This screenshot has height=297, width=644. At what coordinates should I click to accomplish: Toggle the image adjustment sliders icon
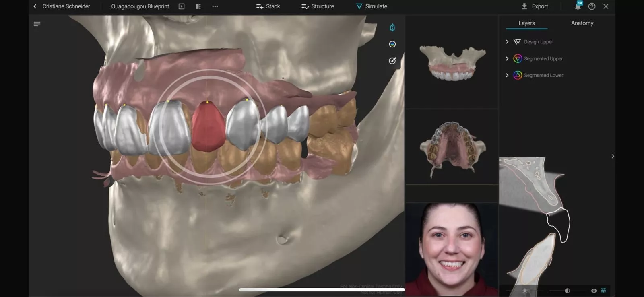[603, 291]
